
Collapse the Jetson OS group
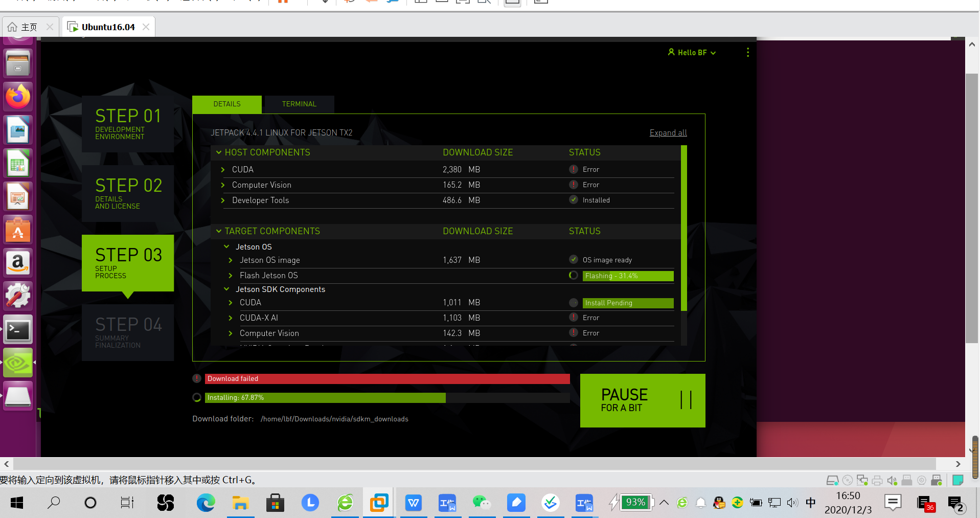click(x=226, y=246)
